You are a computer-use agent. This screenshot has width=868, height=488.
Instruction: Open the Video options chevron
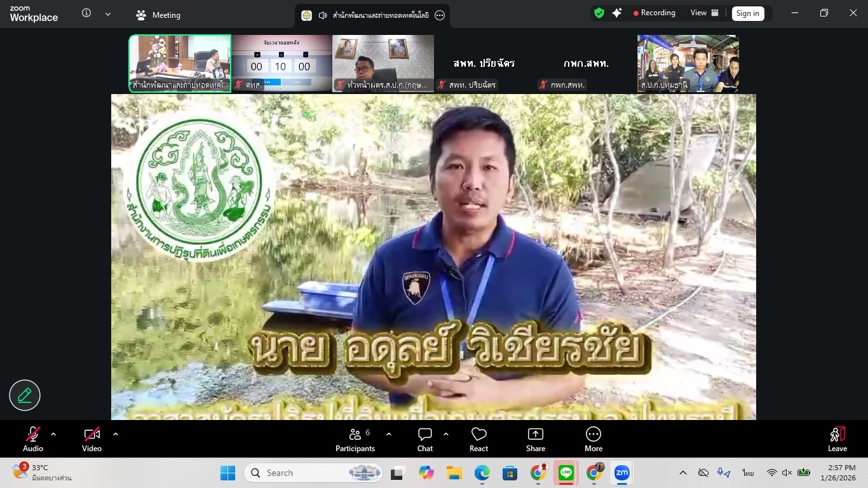(x=115, y=434)
